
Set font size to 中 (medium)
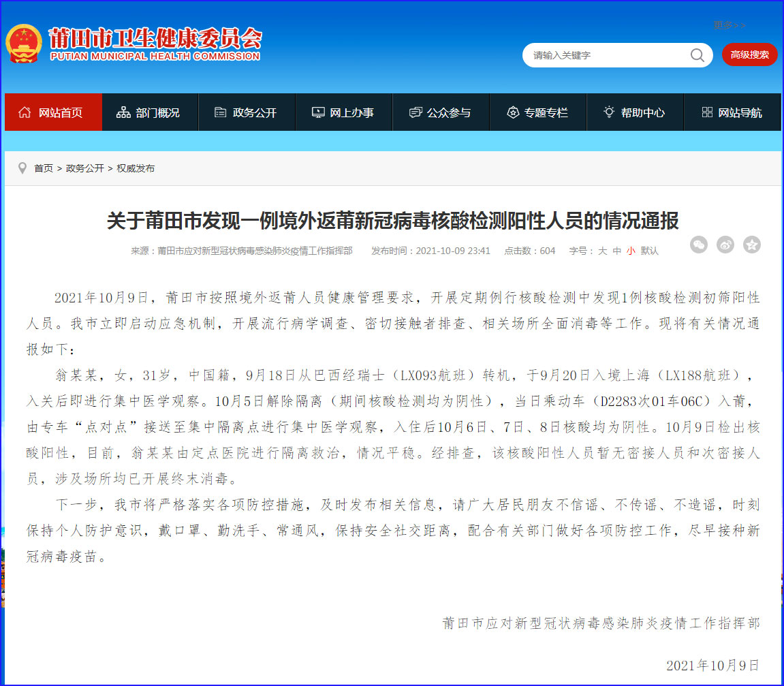pos(616,251)
